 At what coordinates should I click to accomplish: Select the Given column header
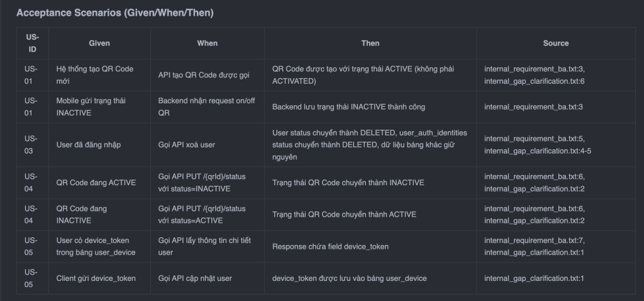(99, 43)
